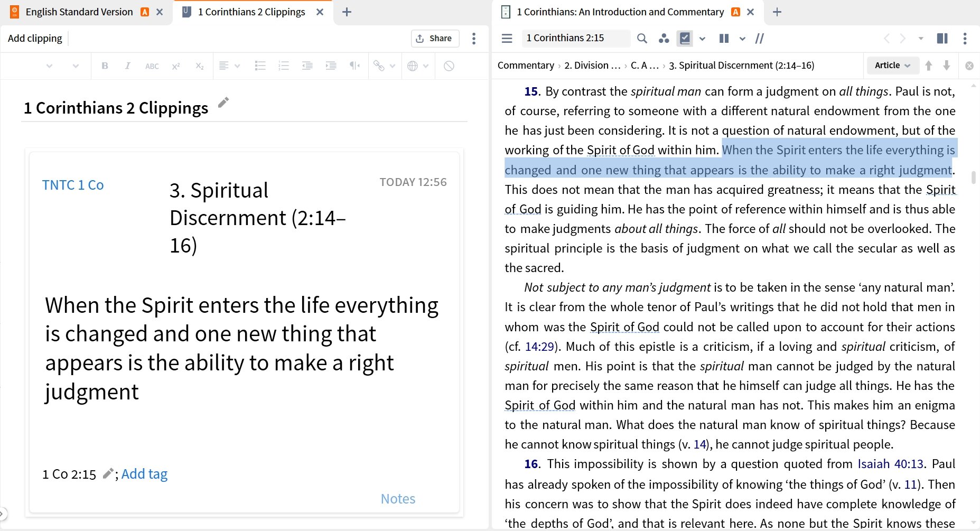Viewport: 980px width, 531px height.
Task: Switch to English Standard Version tab
Action: pos(79,12)
